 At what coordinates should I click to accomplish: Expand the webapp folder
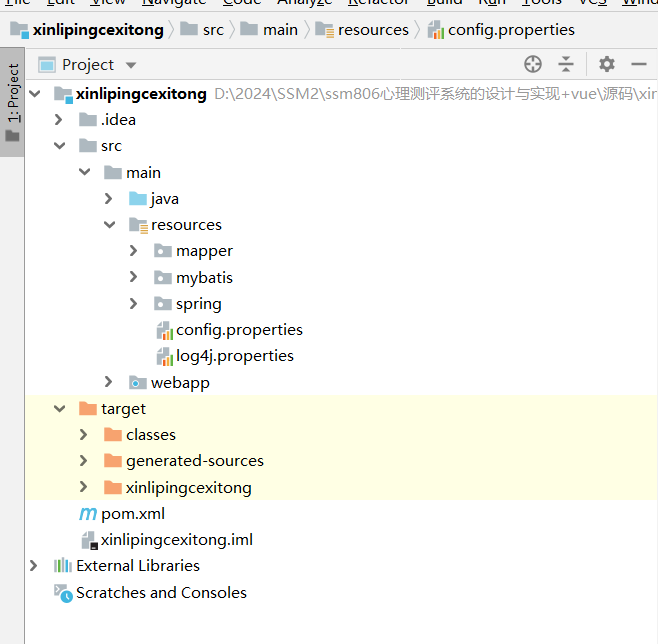click(x=110, y=383)
